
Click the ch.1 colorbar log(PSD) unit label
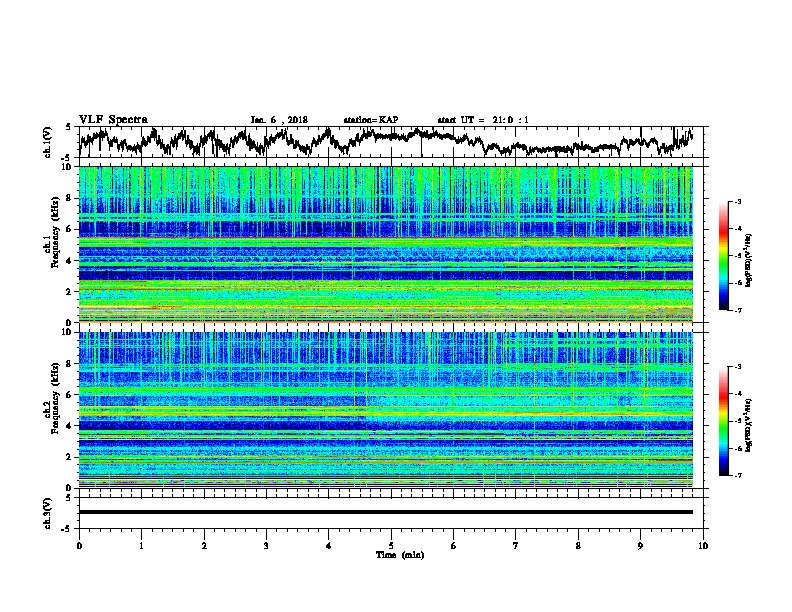(749, 260)
